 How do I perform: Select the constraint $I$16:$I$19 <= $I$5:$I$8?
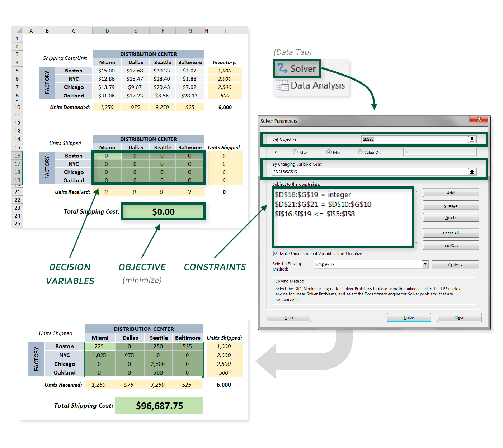click(315, 214)
